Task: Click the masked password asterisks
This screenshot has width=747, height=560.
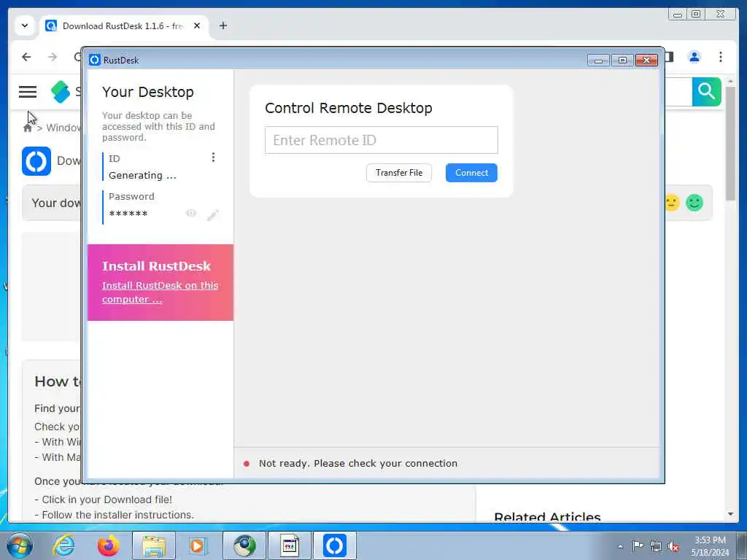Action: [128, 214]
